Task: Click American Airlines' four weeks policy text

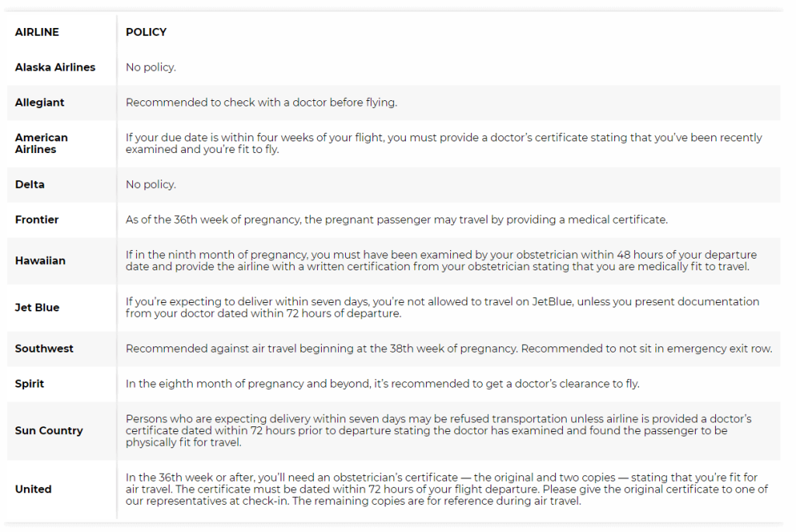Action: 443,144
